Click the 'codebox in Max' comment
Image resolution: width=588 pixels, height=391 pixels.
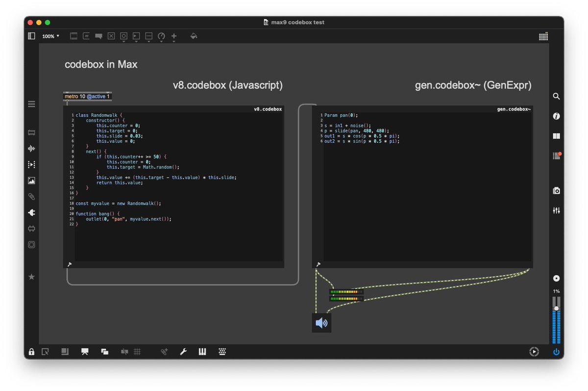click(x=101, y=64)
